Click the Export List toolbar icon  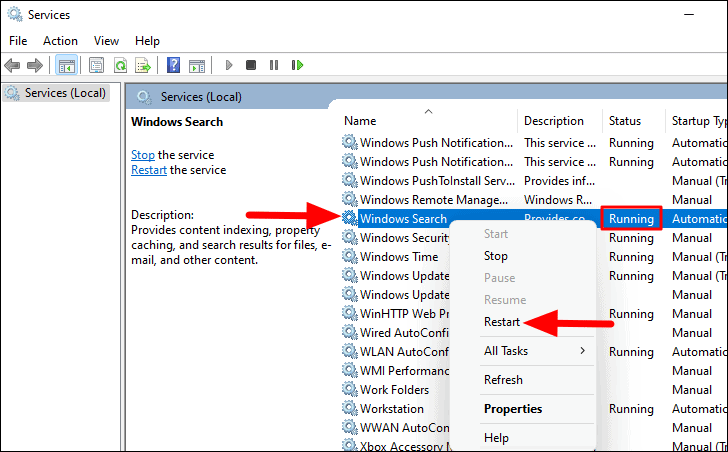pyautogui.click(x=143, y=65)
